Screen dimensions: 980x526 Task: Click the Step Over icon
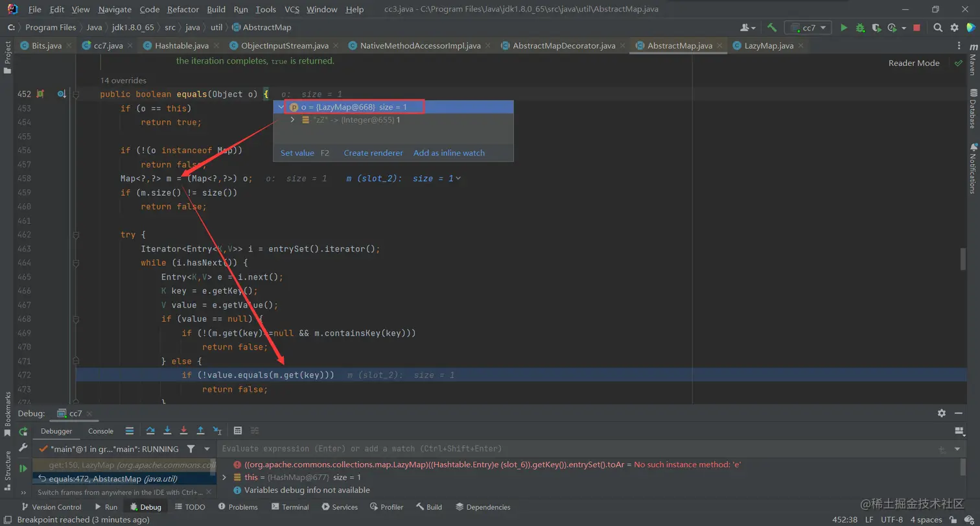click(150, 431)
